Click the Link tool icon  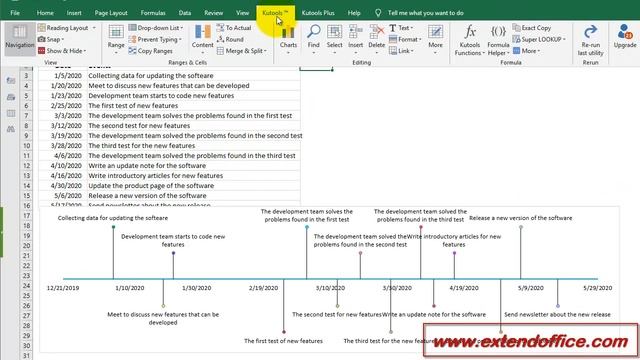click(393, 51)
